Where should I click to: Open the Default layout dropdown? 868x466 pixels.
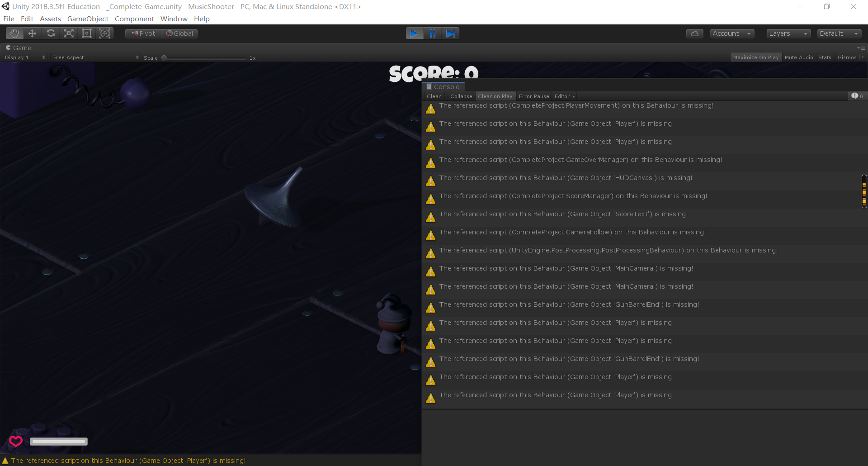[839, 33]
